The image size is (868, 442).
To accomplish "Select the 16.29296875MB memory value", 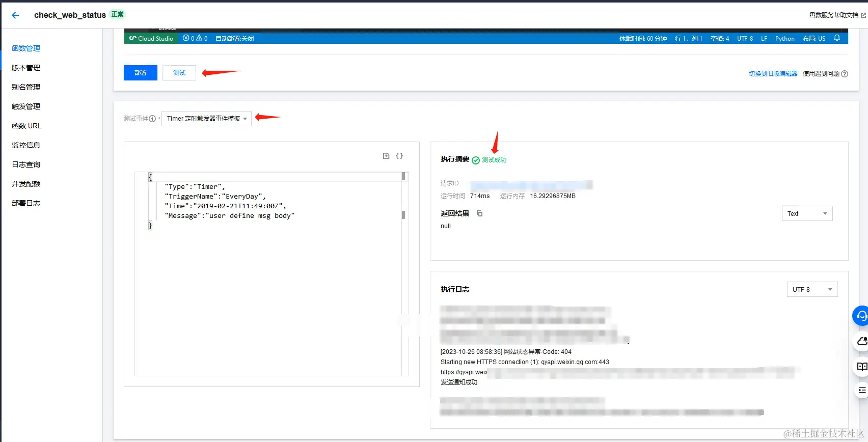I will click(553, 196).
